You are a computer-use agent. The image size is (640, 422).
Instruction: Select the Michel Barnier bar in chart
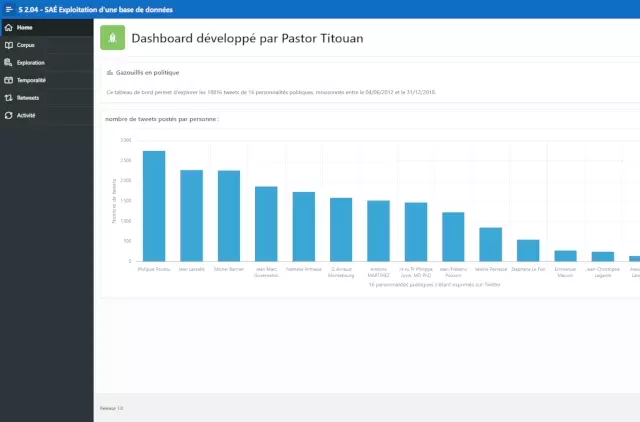[229, 216]
